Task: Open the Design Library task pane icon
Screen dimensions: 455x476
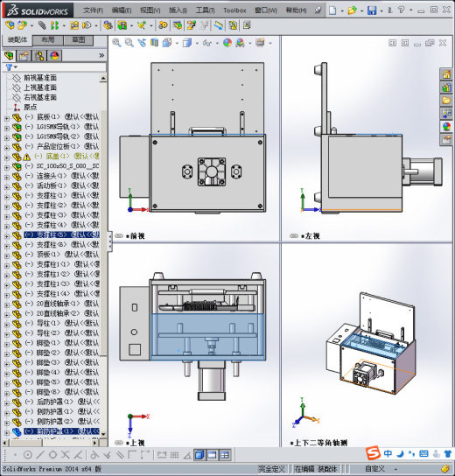Action: tap(446, 87)
